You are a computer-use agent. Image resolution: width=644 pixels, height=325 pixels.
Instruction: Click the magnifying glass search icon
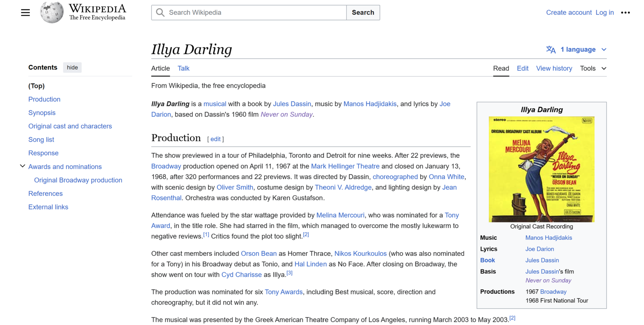click(160, 12)
